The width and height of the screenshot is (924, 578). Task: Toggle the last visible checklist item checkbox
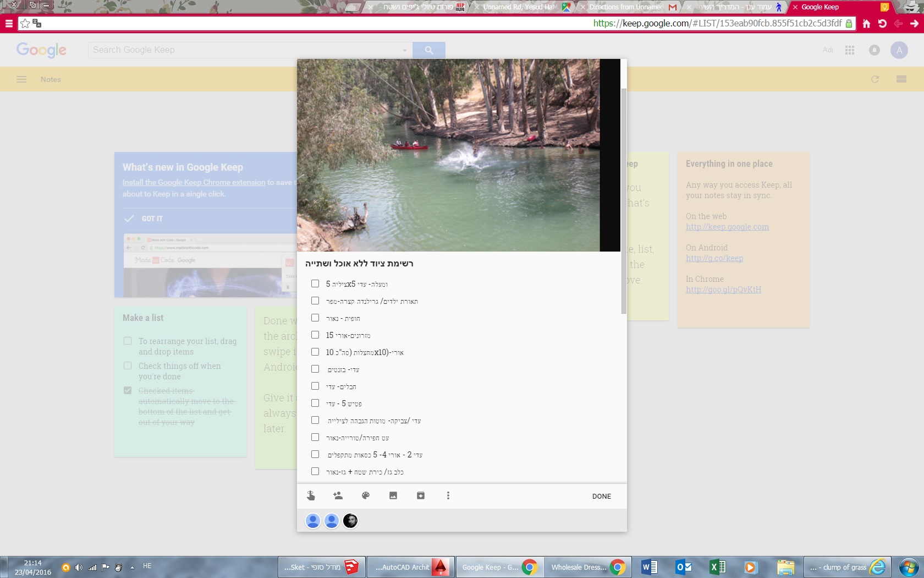tap(315, 471)
